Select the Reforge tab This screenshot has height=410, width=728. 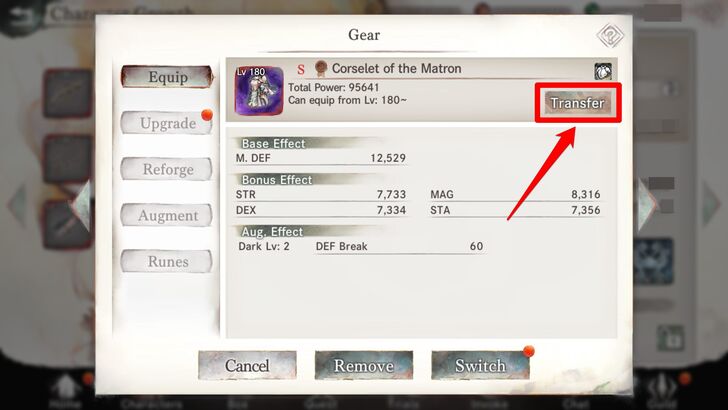tap(167, 169)
